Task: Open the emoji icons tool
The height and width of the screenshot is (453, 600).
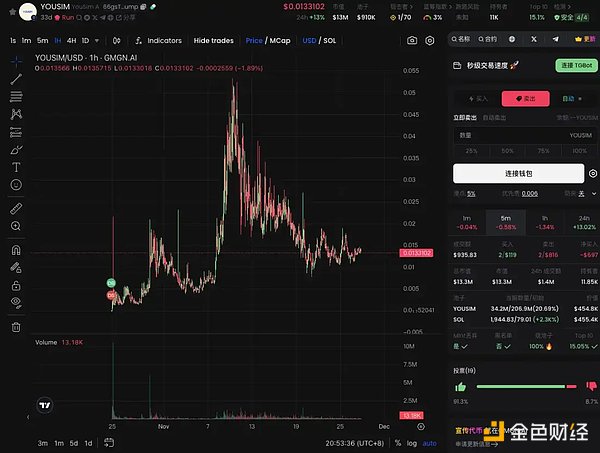Action: [16, 185]
